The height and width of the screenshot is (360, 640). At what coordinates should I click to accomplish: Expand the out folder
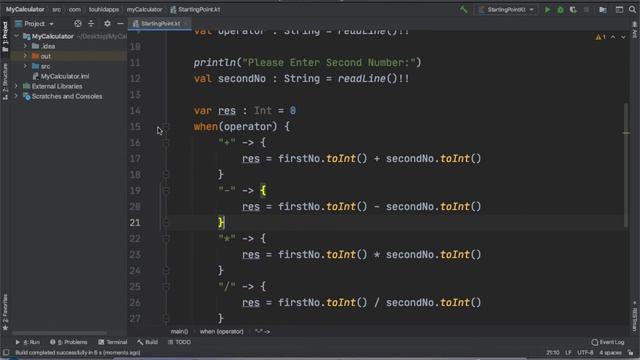click(x=25, y=56)
